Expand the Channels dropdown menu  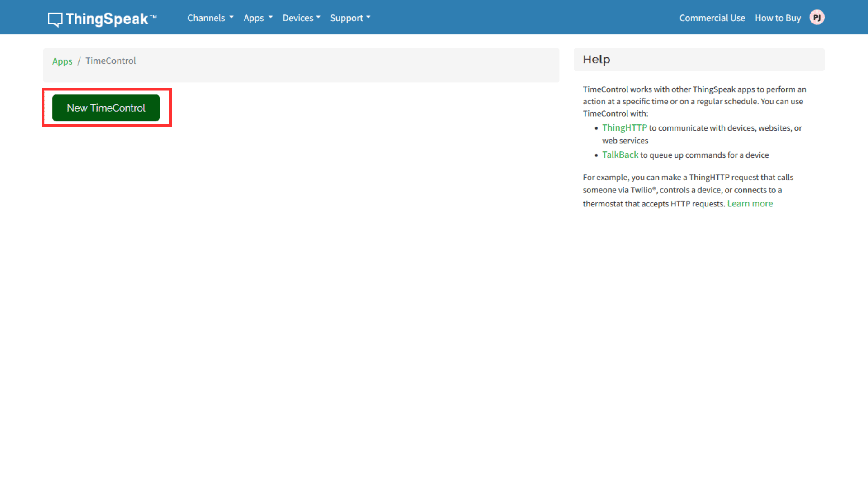click(x=210, y=18)
